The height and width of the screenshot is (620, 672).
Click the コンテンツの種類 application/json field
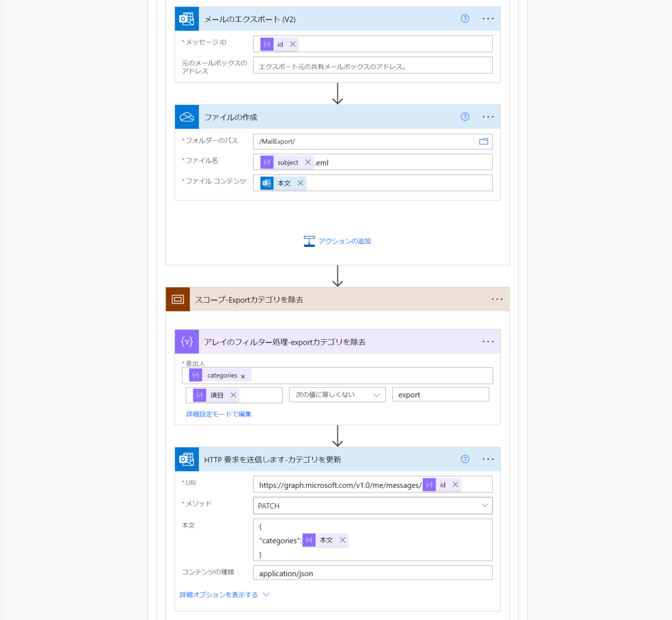click(x=373, y=572)
